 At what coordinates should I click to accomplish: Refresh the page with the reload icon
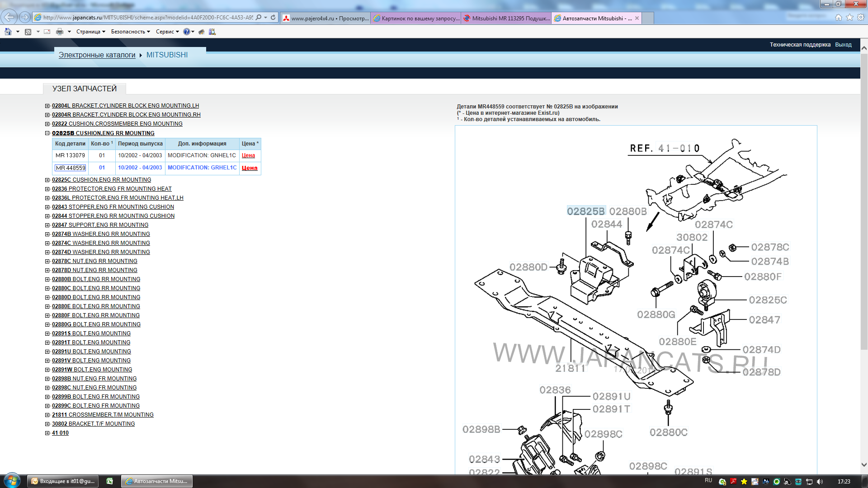(x=273, y=18)
